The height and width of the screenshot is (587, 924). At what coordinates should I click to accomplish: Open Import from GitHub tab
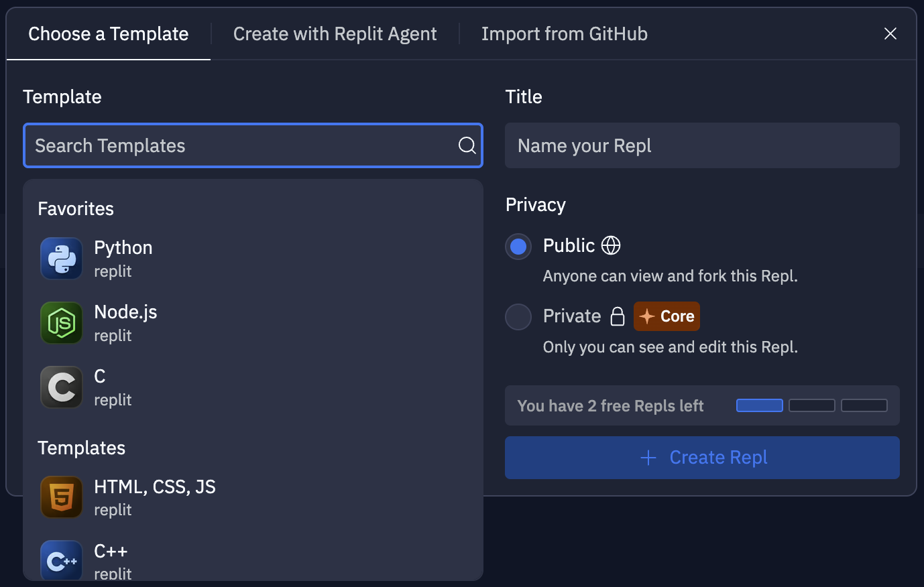pyautogui.click(x=565, y=34)
